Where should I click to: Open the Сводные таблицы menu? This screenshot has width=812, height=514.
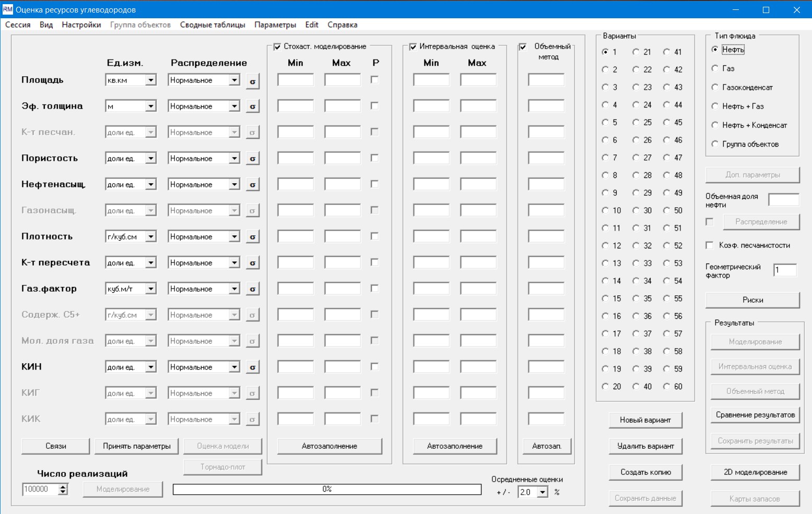[213, 25]
